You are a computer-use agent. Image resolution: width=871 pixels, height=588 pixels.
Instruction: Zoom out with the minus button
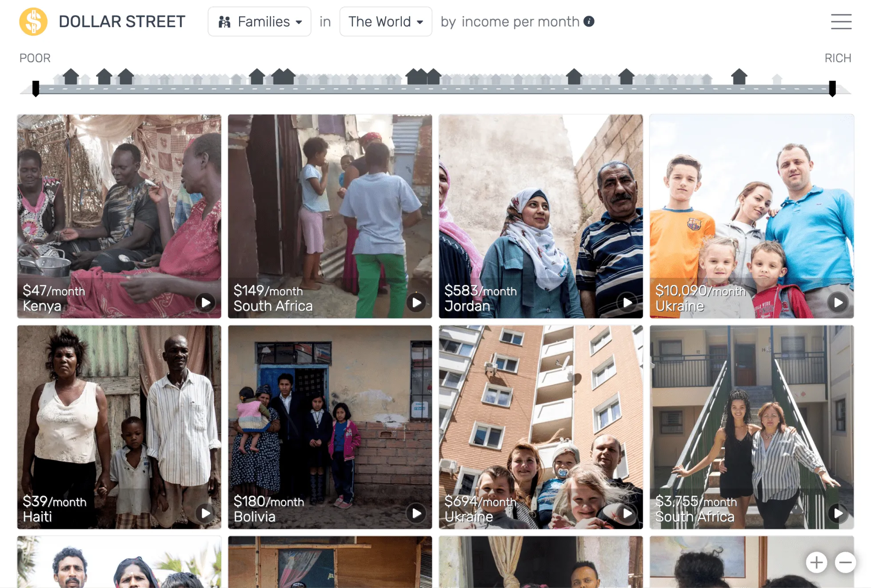pyautogui.click(x=845, y=563)
